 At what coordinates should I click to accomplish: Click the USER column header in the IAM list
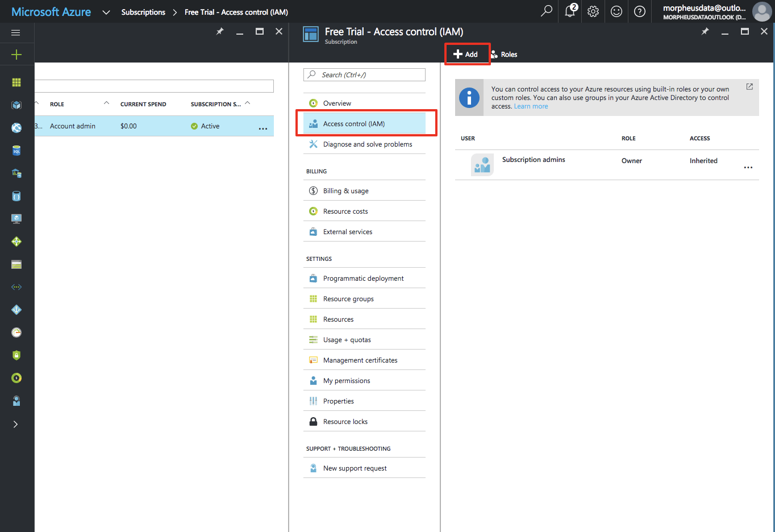point(468,138)
